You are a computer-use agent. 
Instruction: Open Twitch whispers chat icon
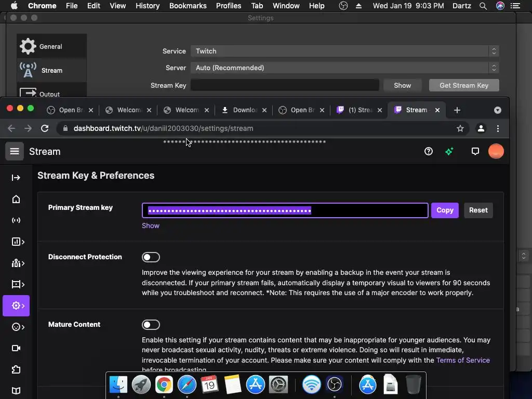coord(475,151)
